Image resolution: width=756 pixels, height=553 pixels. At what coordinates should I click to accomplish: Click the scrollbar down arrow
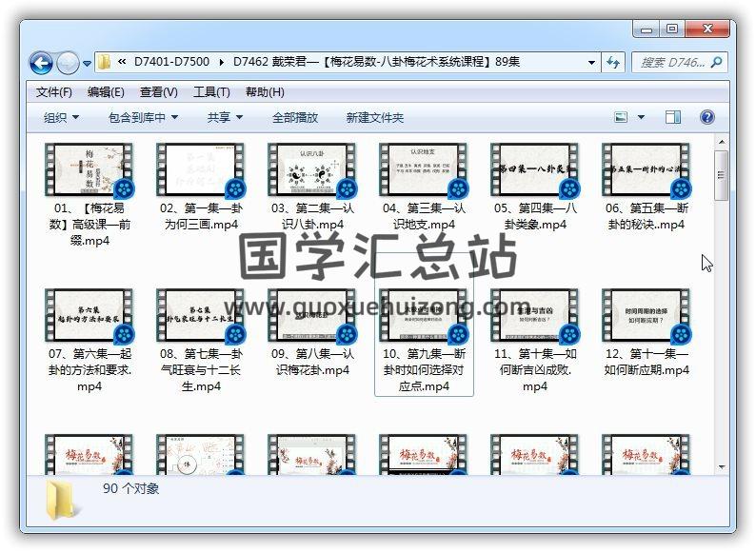point(722,466)
